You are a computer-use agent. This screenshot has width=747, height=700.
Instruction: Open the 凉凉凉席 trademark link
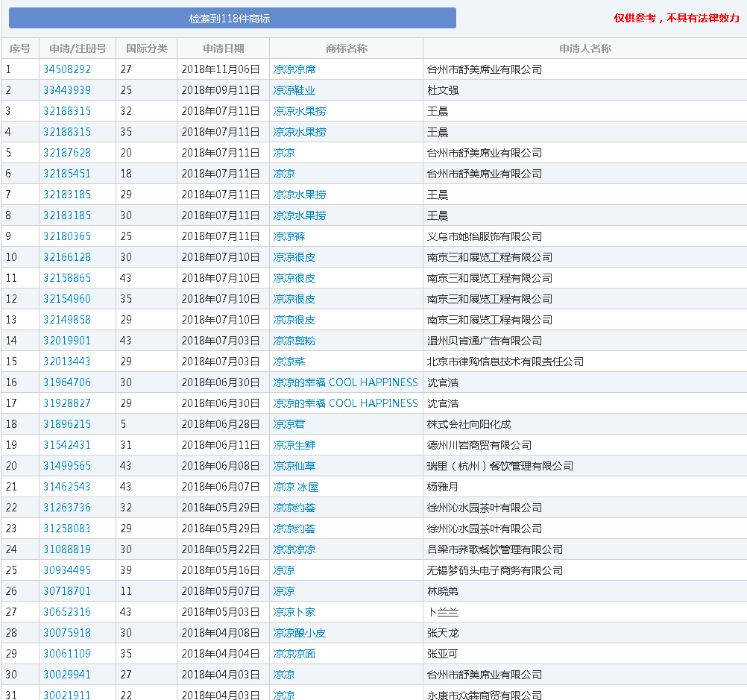pyautogui.click(x=294, y=69)
